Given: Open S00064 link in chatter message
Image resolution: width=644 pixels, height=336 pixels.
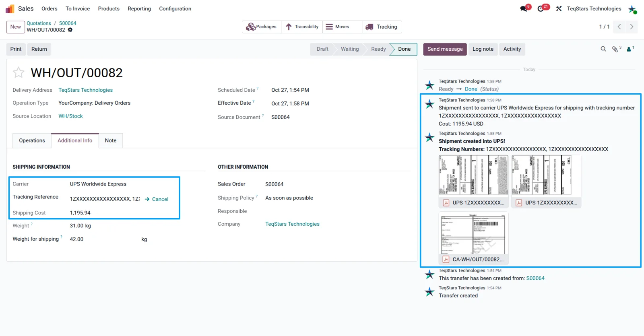Looking at the screenshot, I should pos(535,278).
